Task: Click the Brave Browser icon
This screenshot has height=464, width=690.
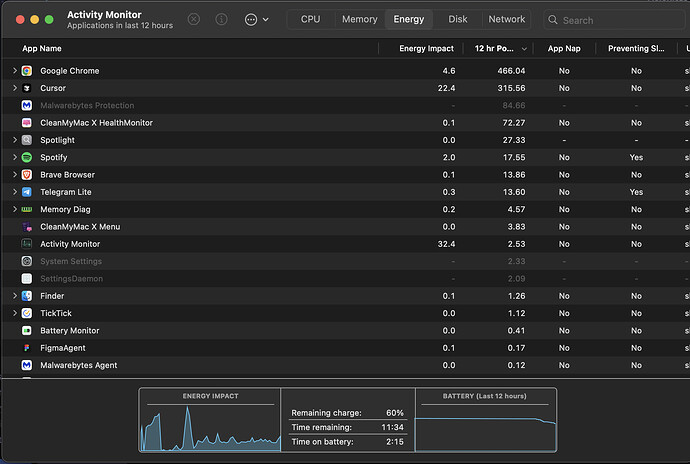Action: [27, 175]
